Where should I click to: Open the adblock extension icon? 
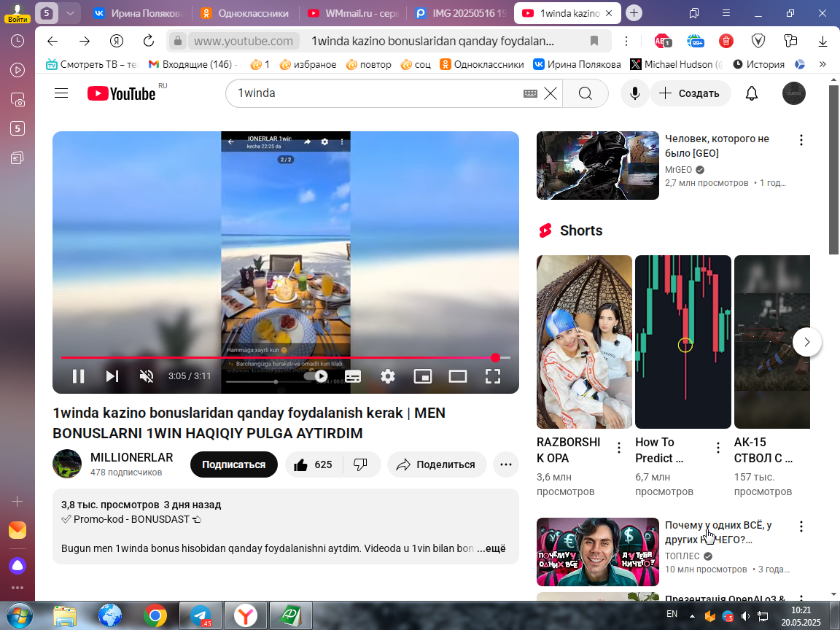pyautogui.click(x=662, y=41)
